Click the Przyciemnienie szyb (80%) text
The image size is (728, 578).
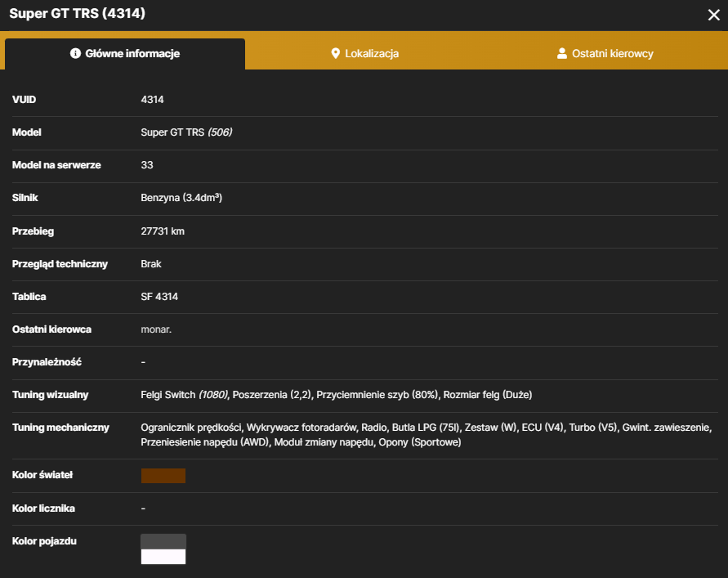click(x=377, y=395)
